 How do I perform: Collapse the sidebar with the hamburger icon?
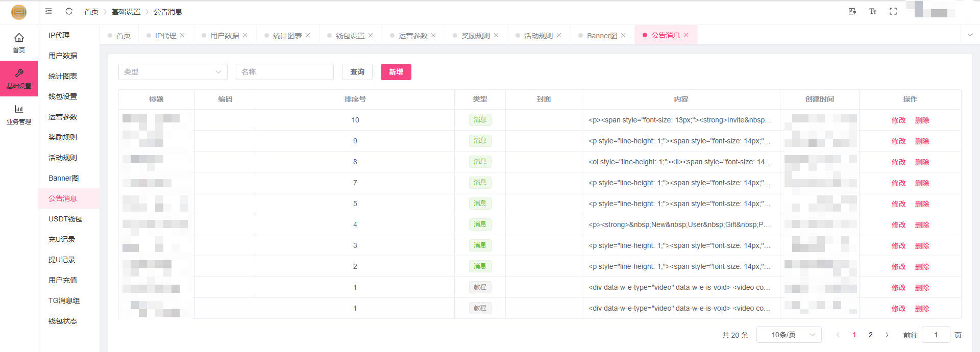48,11
